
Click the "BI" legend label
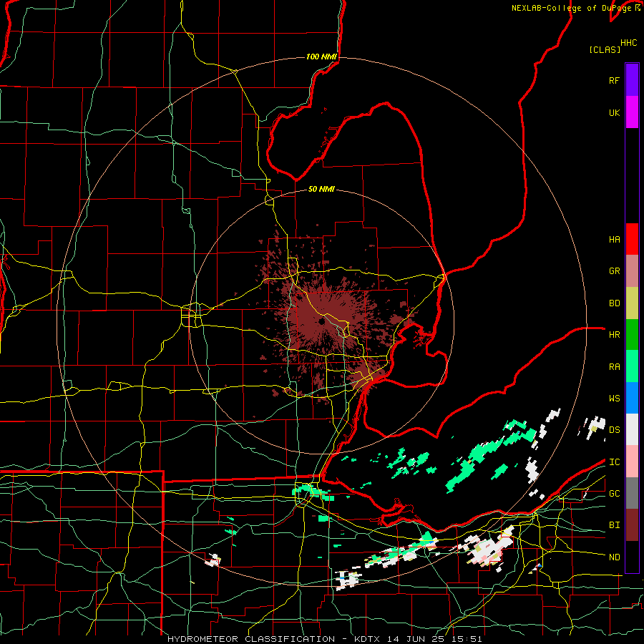(614, 525)
